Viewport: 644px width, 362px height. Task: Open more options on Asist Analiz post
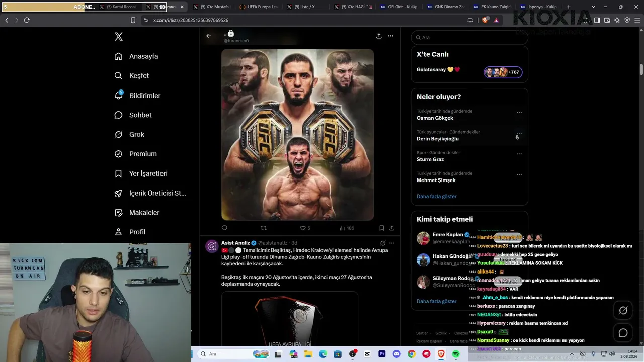(392, 243)
